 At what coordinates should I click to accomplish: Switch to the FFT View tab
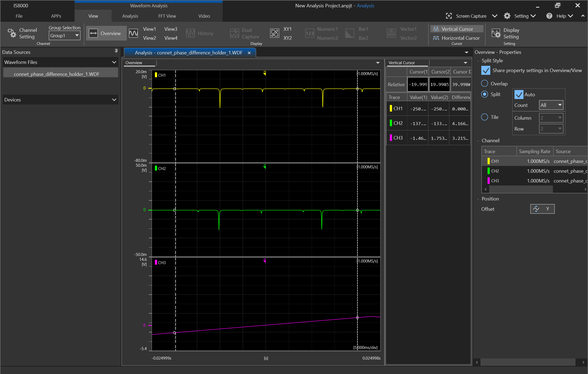click(x=167, y=16)
